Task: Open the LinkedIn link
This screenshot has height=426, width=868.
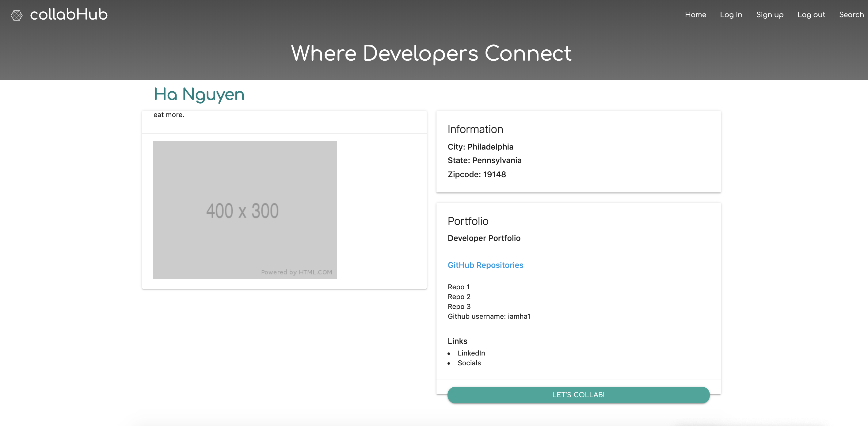Action: [471, 353]
